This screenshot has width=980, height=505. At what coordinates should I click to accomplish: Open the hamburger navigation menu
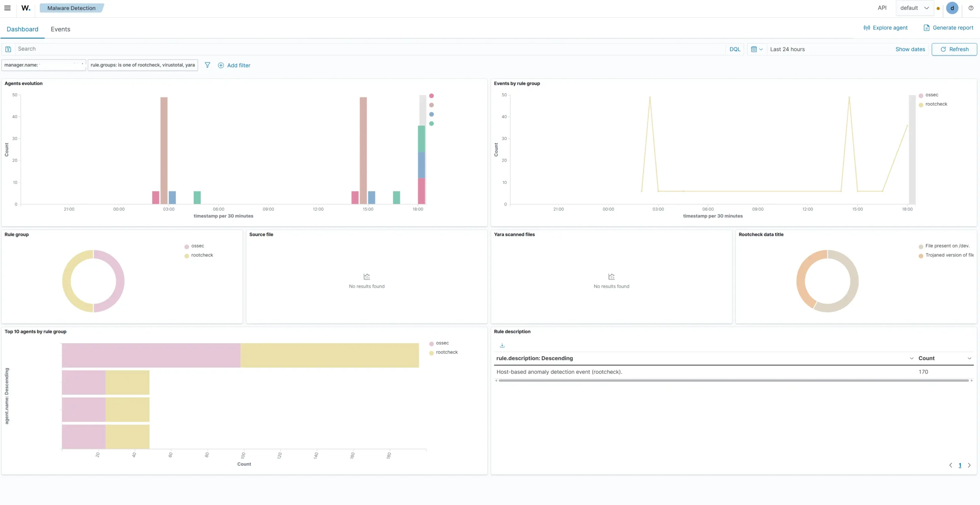[x=7, y=8]
